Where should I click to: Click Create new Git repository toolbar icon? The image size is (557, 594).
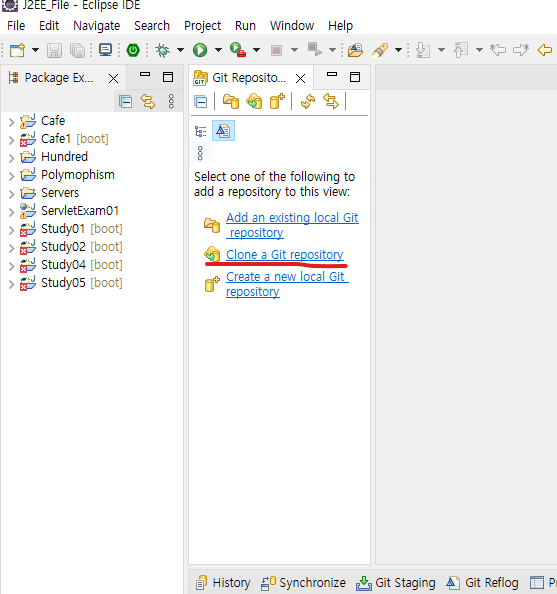(277, 102)
